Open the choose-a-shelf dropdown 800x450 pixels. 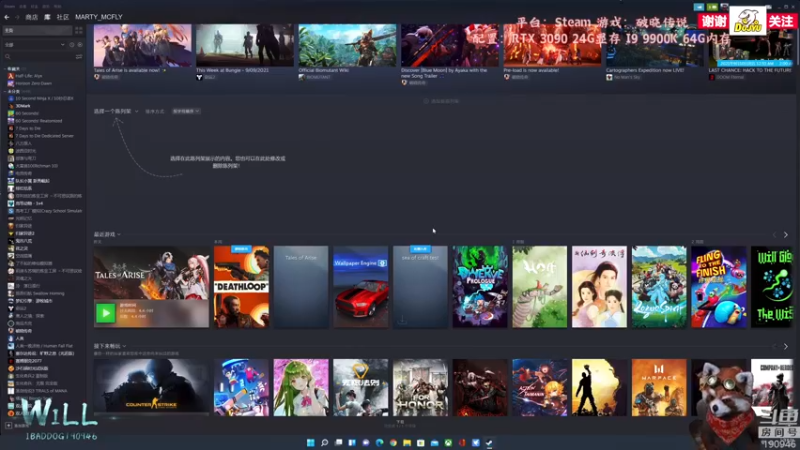116,111
